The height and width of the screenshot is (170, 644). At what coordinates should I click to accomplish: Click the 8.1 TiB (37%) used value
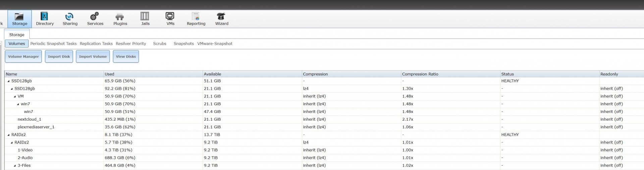tap(118, 135)
